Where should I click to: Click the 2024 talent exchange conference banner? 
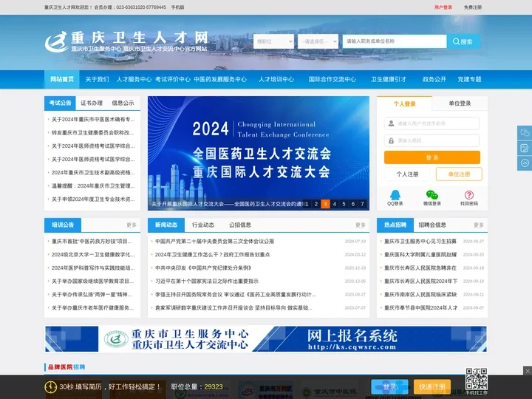click(259, 153)
